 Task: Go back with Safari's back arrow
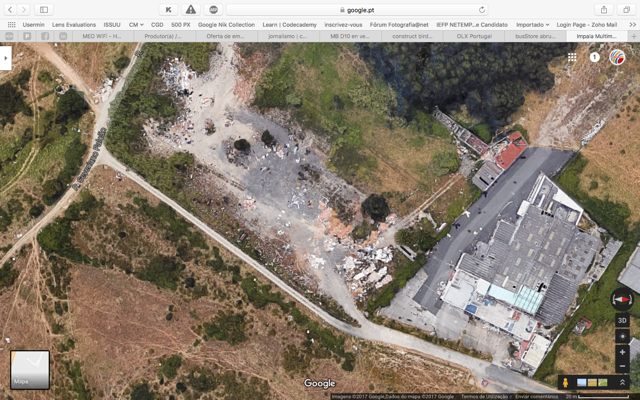click(x=10, y=9)
